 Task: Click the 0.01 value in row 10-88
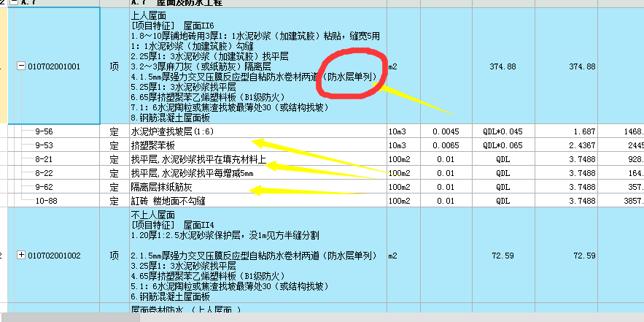coord(446,201)
